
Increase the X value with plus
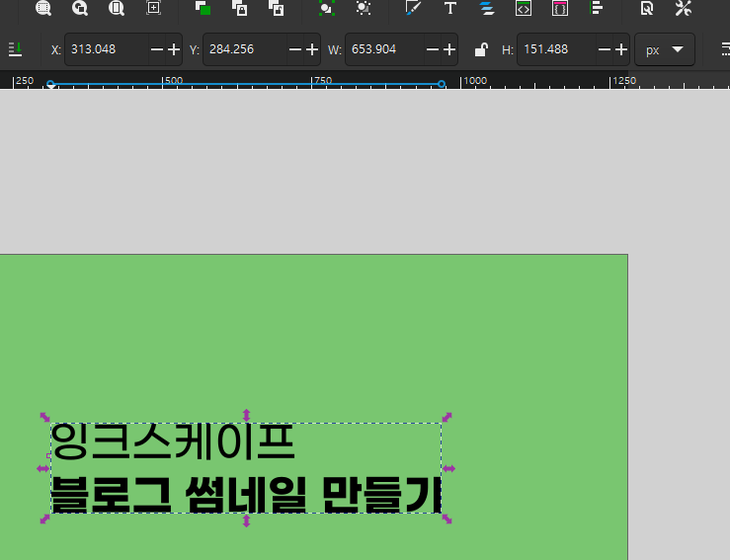[x=174, y=49]
